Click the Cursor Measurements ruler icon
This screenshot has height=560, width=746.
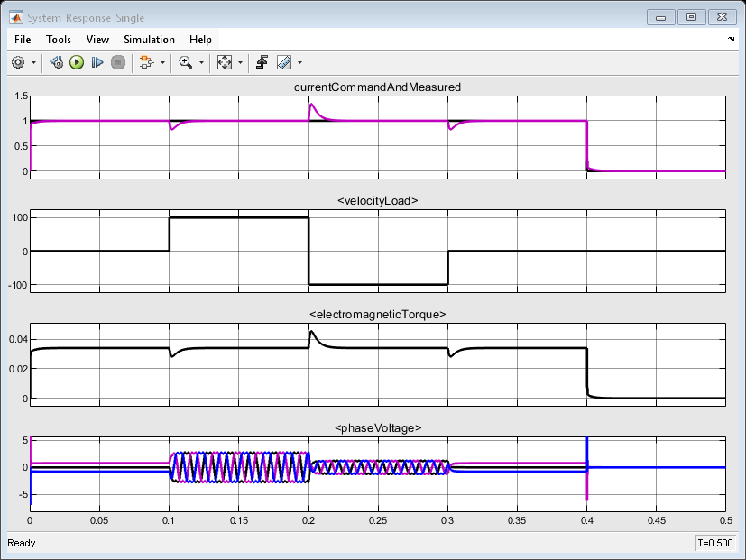coord(284,62)
